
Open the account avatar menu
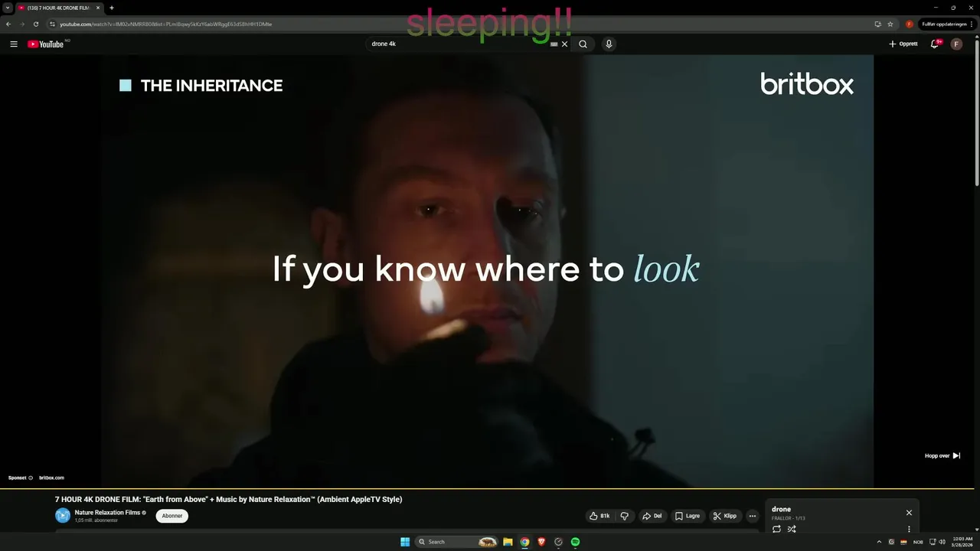[956, 44]
